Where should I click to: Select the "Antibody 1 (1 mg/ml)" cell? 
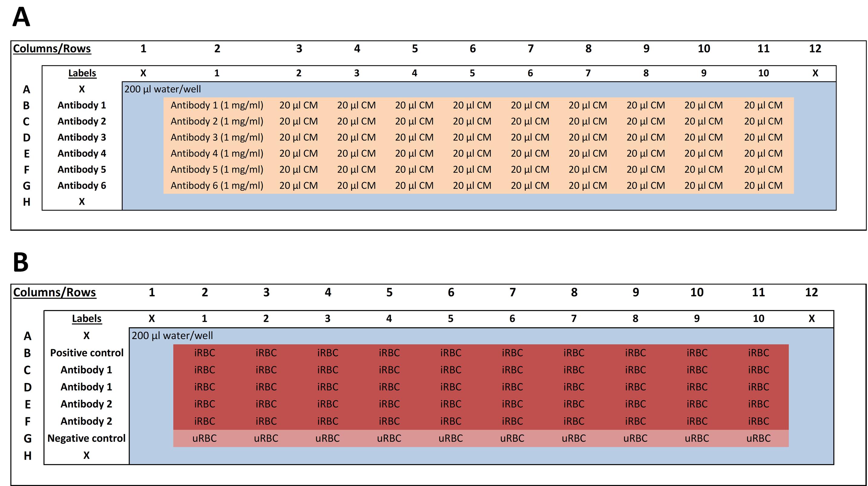click(217, 105)
